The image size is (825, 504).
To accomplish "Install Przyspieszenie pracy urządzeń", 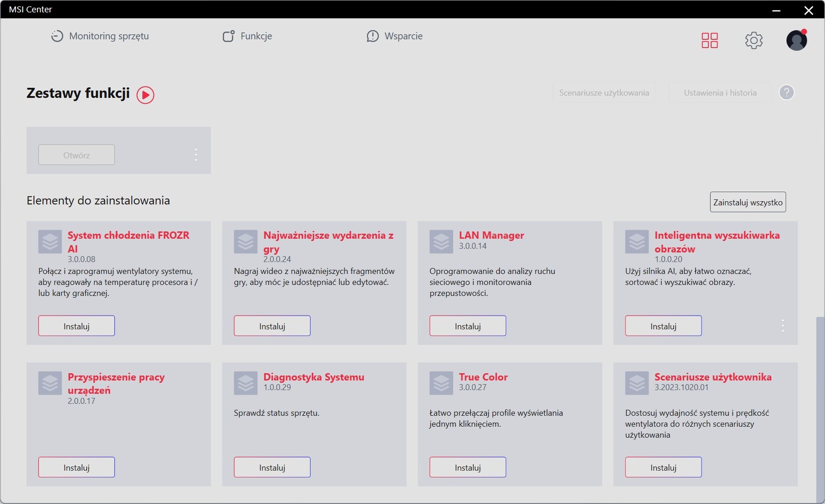I will [77, 467].
